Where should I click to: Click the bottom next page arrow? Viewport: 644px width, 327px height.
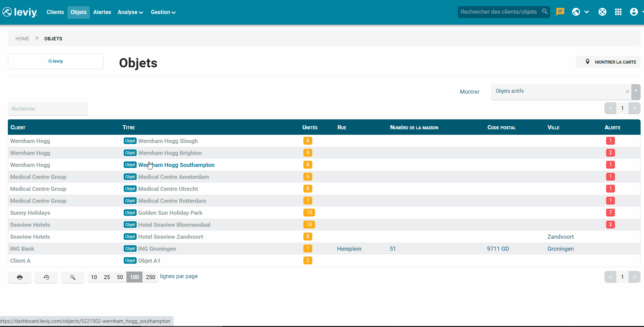(x=634, y=277)
